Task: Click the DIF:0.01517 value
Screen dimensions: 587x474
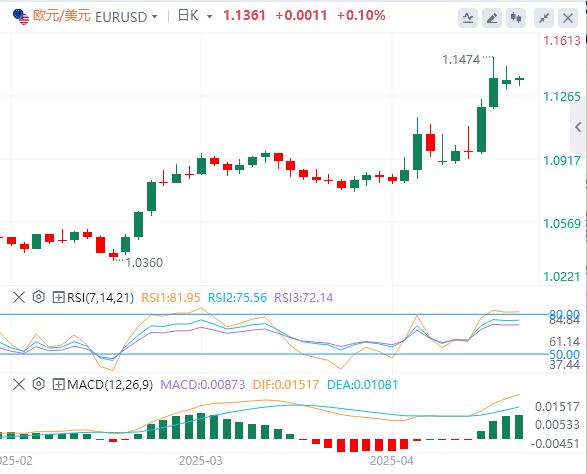Action: click(x=286, y=385)
